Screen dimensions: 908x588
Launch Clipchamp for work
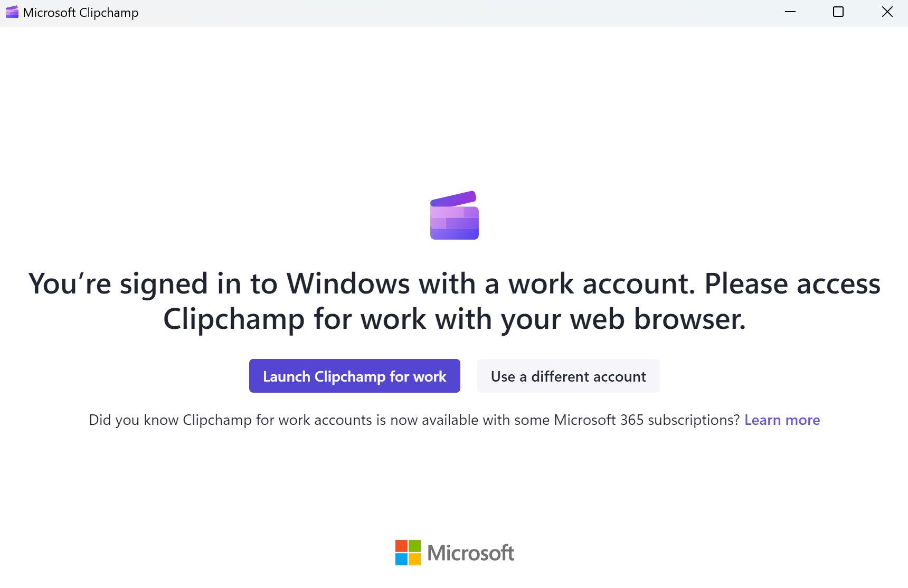354,376
